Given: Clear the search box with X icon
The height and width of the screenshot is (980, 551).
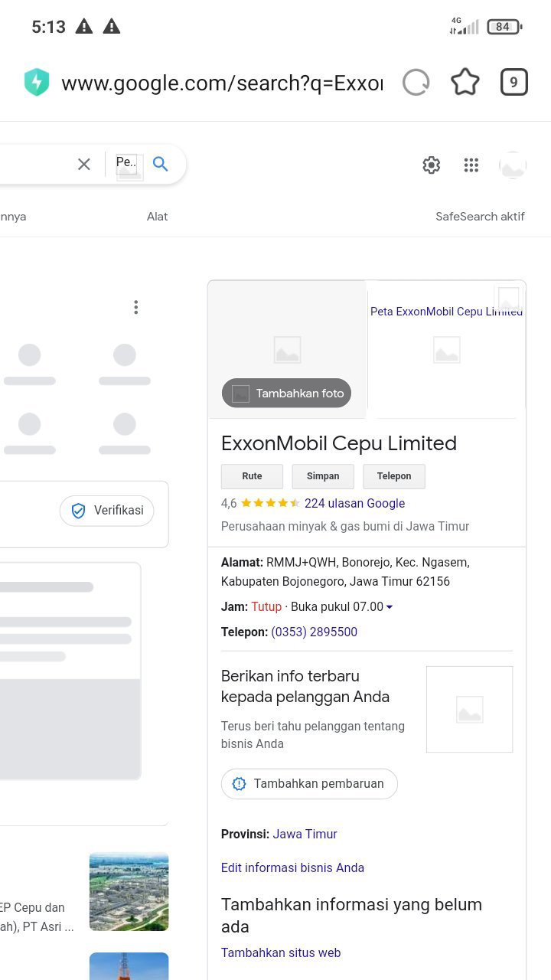Looking at the screenshot, I should [x=84, y=164].
